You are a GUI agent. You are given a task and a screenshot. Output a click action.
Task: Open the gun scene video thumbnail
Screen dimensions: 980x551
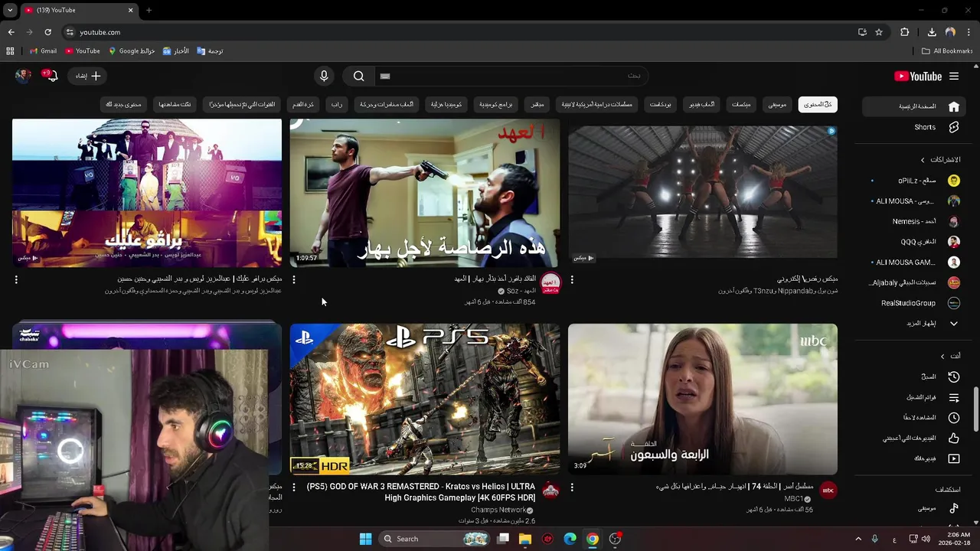coord(425,192)
